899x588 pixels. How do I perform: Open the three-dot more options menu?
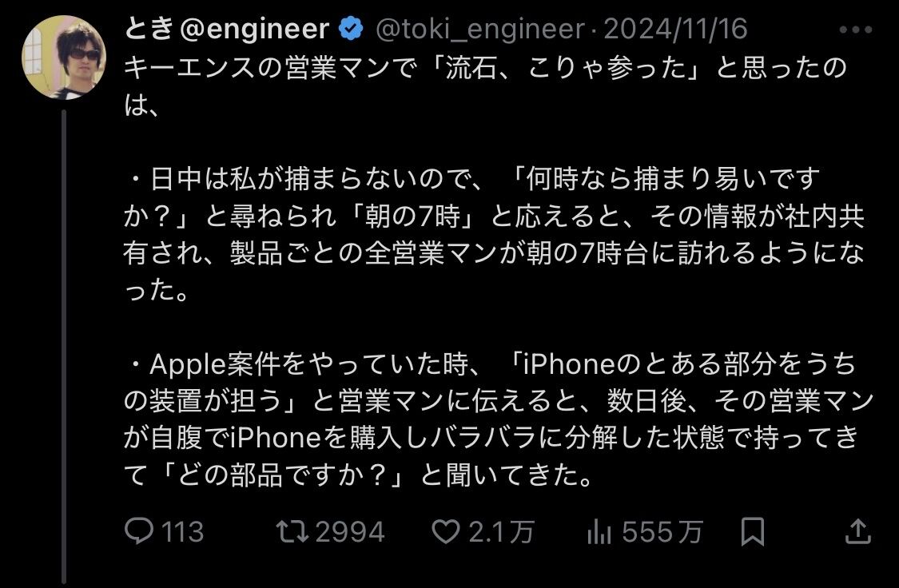855,30
